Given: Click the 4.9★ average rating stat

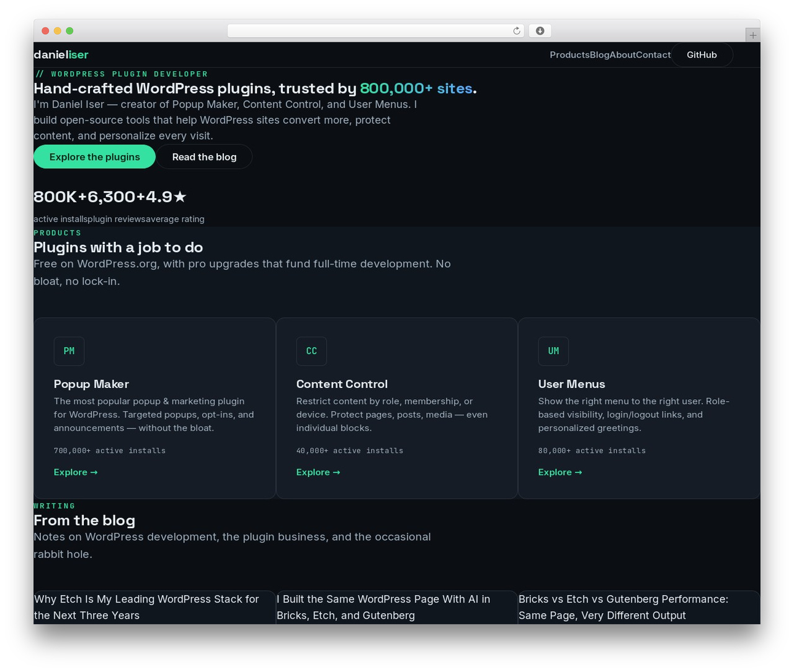Looking at the screenshot, I should click(175, 206).
